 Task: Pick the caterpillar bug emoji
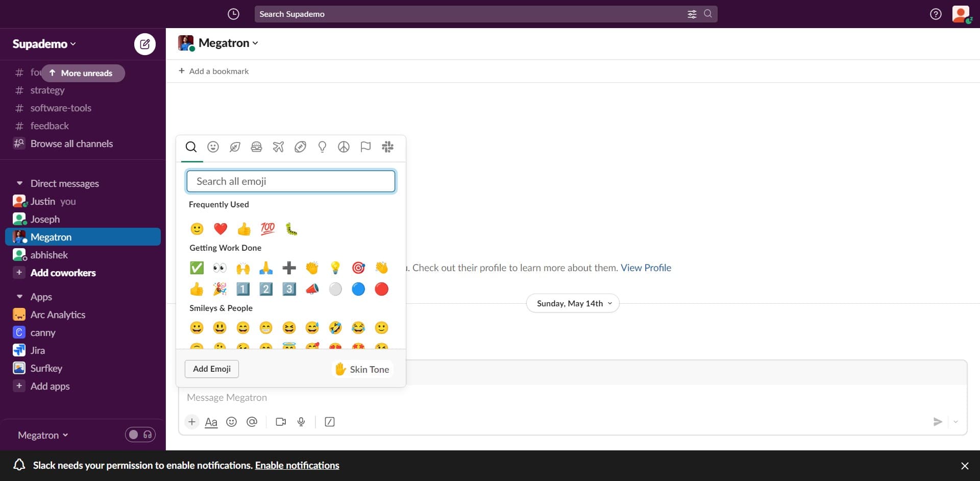(x=291, y=229)
